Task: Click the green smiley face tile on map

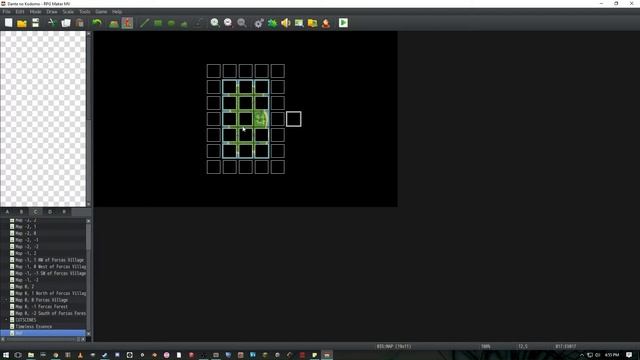Action: 261,119
